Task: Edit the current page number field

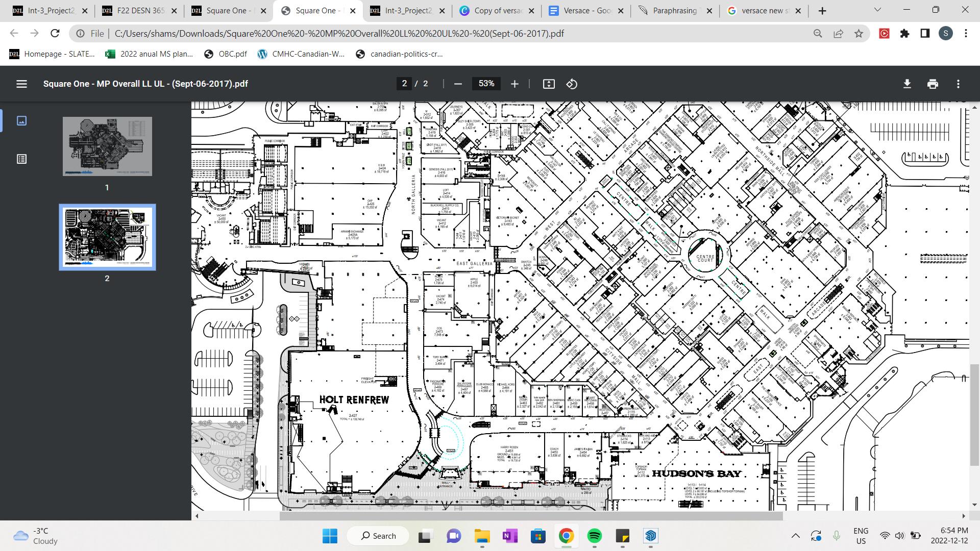Action: pyautogui.click(x=404, y=83)
